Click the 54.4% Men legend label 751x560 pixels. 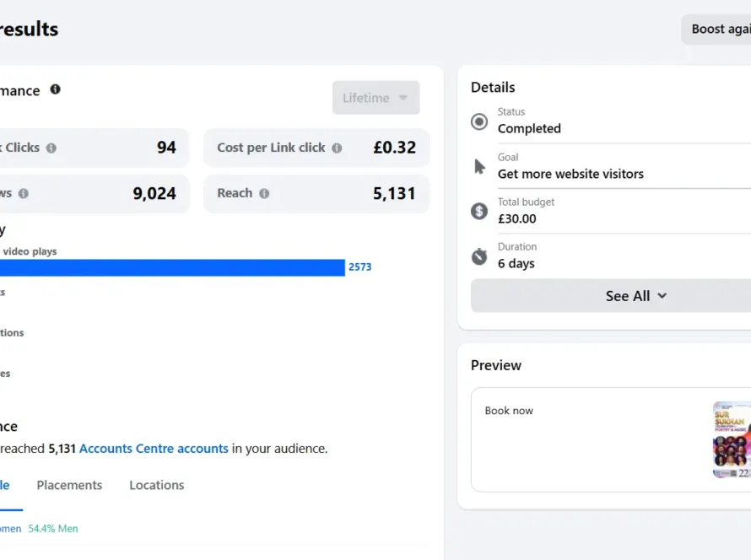(53, 529)
